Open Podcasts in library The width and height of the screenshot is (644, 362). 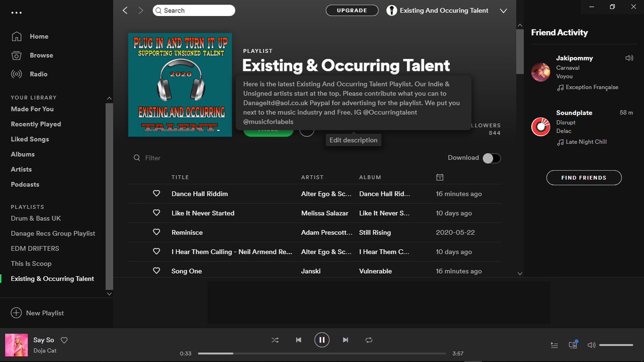(25, 184)
